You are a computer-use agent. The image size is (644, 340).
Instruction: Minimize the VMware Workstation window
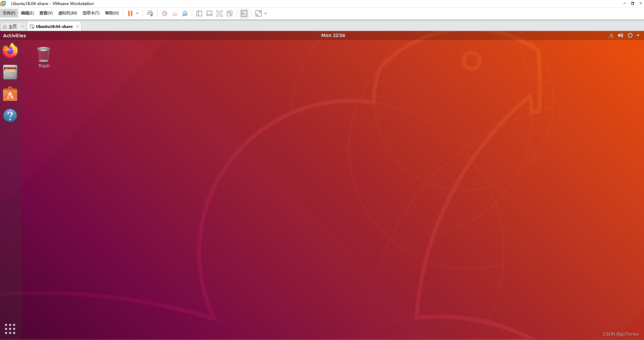(x=624, y=3)
